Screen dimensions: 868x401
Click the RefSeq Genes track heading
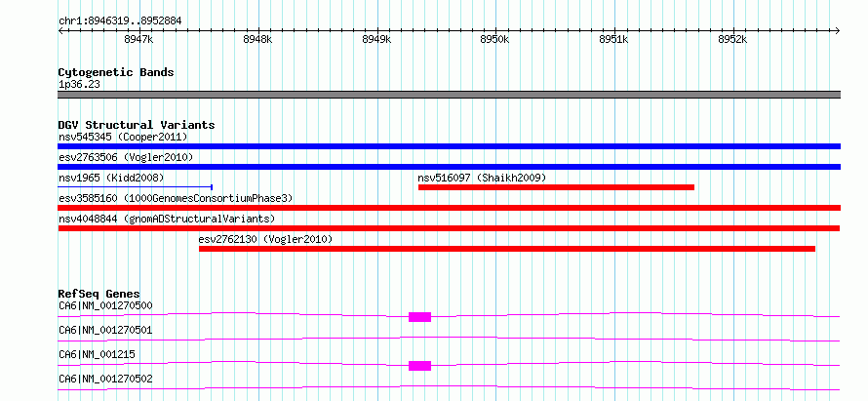pyautogui.click(x=99, y=294)
